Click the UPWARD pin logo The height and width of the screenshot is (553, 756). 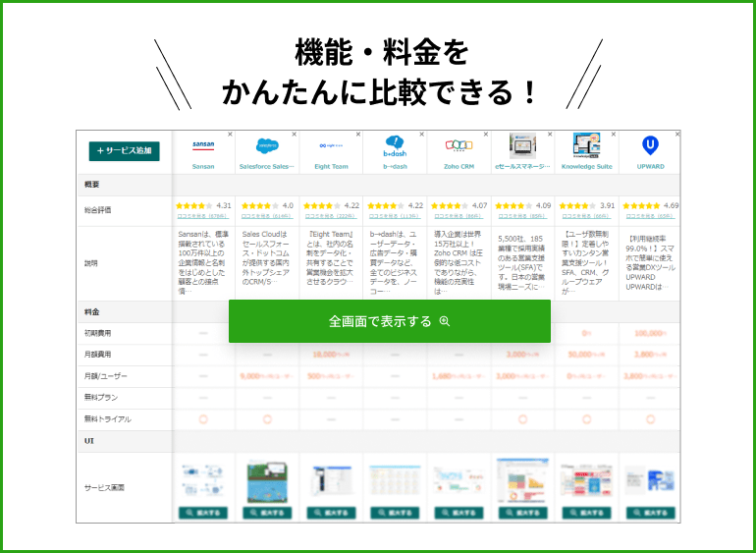tap(650, 145)
